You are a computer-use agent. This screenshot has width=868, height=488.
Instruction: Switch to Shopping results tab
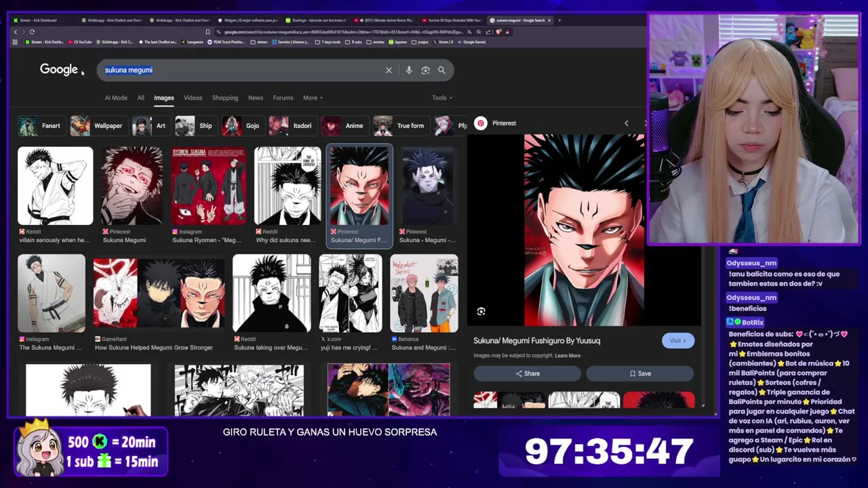pyautogui.click(x=225, y=98)
